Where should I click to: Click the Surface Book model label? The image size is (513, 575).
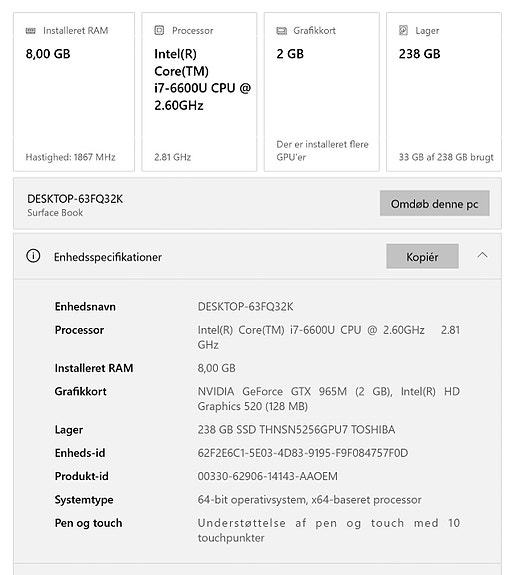(x=55, y=213)
